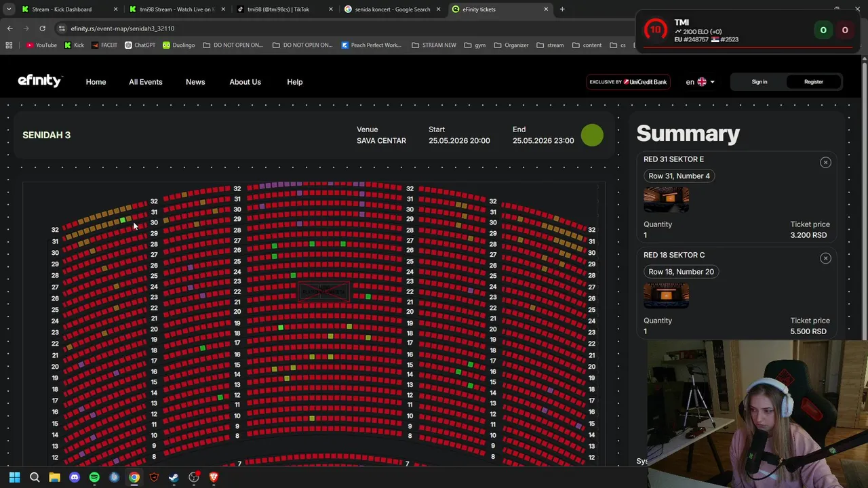The width and height of the screenshot is (868, 488).
Task: Open Kick bookmark
Action: (x=74, y=45)
